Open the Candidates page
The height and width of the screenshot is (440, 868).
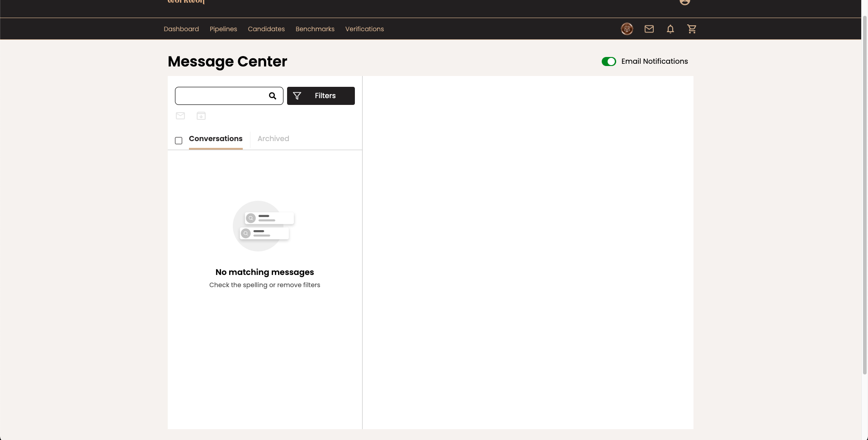[x=266, y=29]
